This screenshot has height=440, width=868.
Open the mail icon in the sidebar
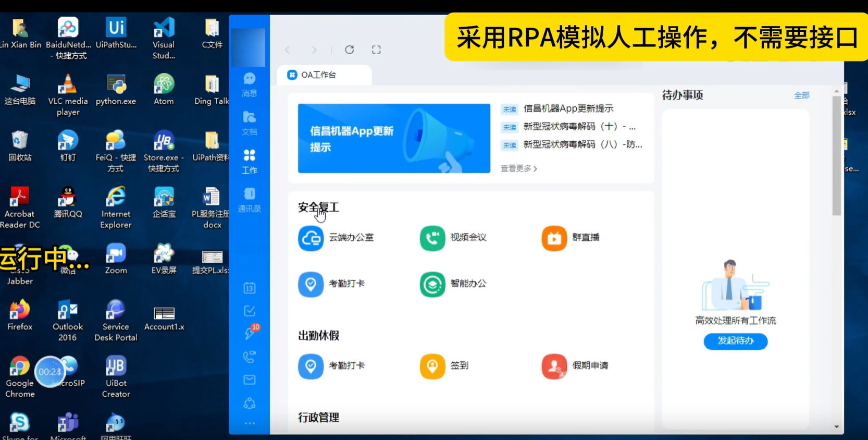(x=250, y=380)
